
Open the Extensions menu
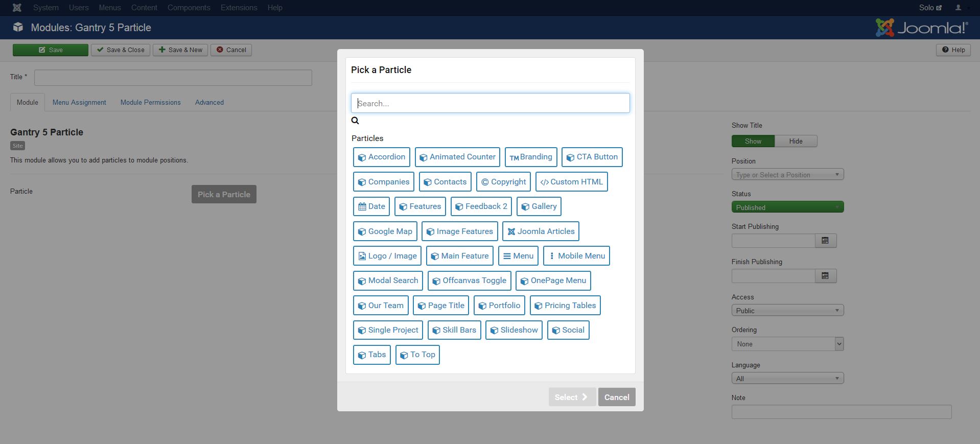239,8
